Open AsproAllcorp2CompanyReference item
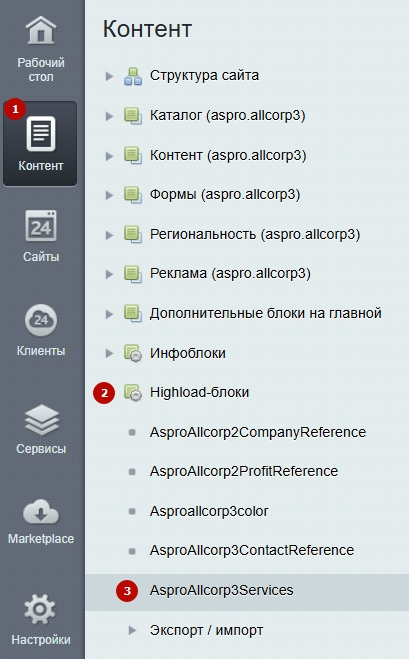This screenshot has height=659, width=409. [x=258, y=432]
